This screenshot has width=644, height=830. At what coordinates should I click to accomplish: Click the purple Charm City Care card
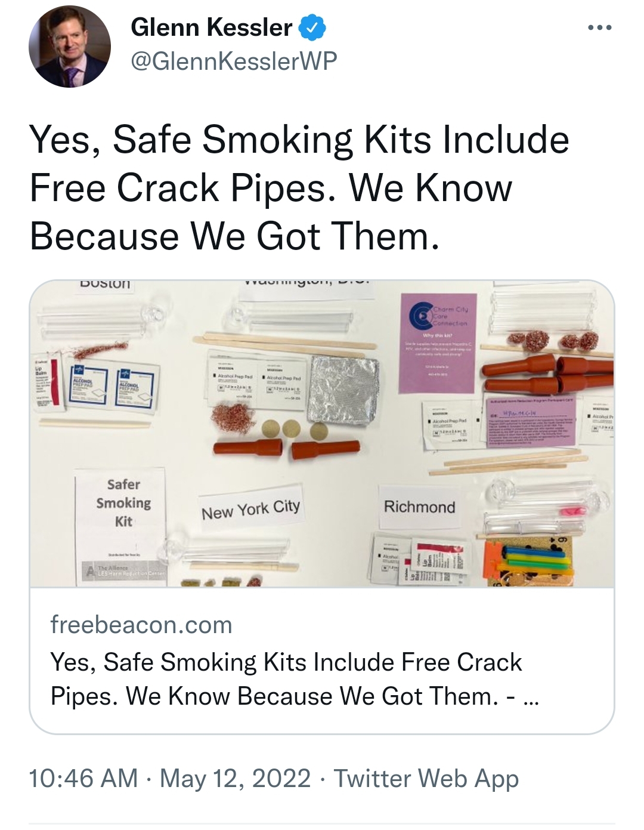point(439,343)
